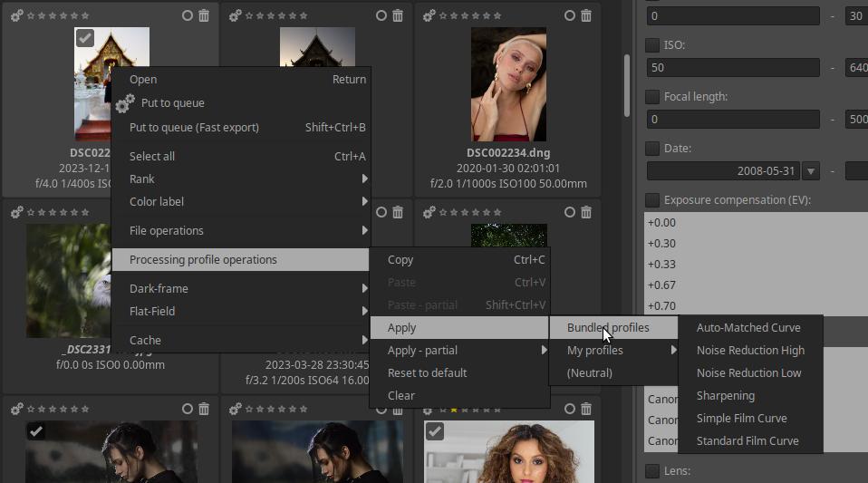
Task: Select +0.33 in exposure compensation list
Action: point(663,265)
